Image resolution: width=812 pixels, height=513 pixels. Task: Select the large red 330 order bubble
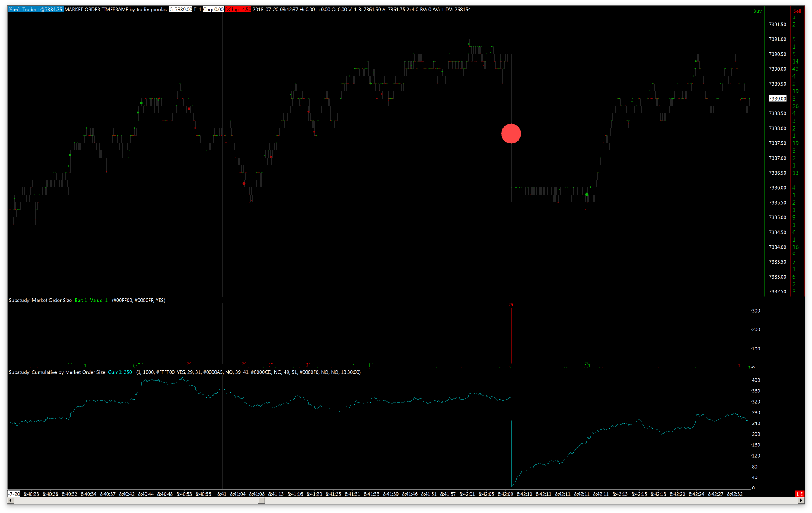[x=511, y=134]
